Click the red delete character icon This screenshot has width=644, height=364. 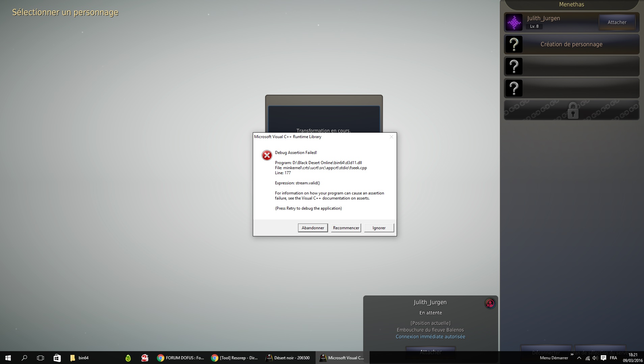pos(490,304)
